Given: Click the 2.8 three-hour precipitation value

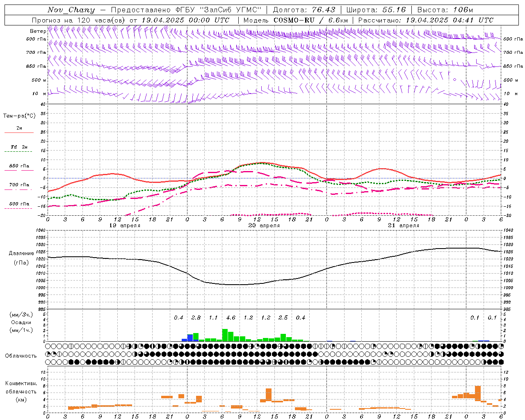Looking at the screenshot, I should [196, 318].
